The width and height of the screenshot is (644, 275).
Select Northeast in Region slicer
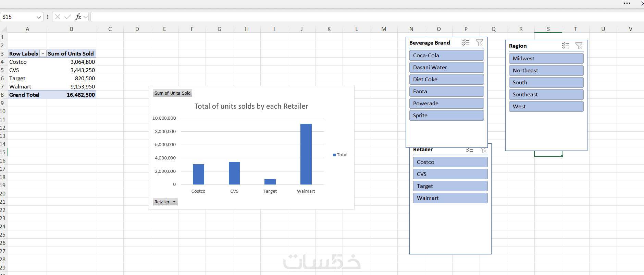[546, 70]
